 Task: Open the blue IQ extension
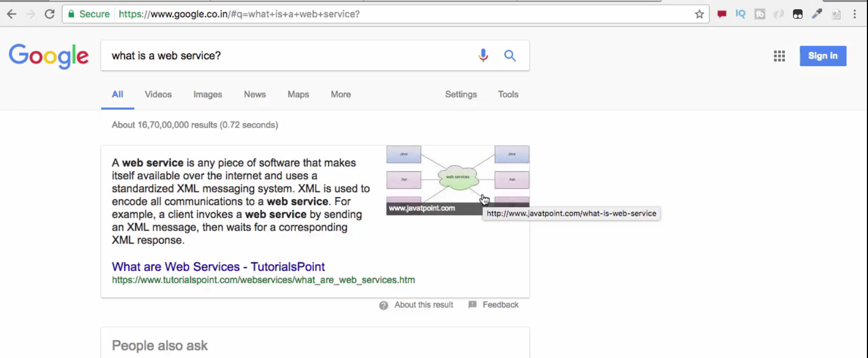pos(741,14)
